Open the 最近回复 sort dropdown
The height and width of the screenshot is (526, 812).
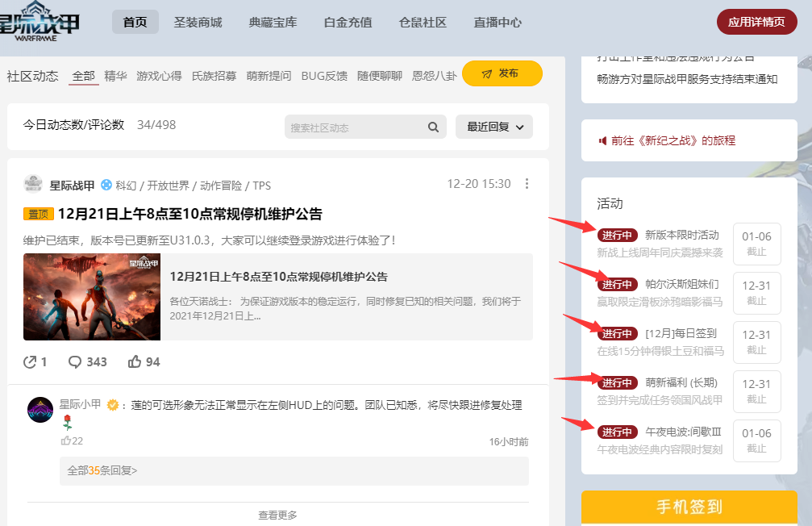[494, 127]
